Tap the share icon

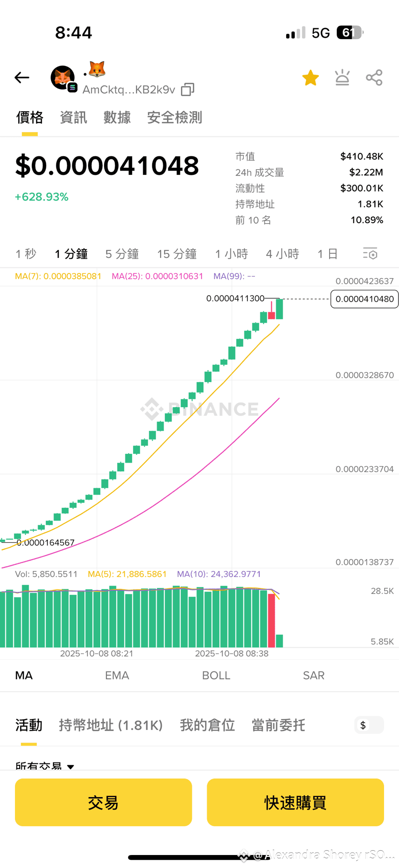coord(374,78)
